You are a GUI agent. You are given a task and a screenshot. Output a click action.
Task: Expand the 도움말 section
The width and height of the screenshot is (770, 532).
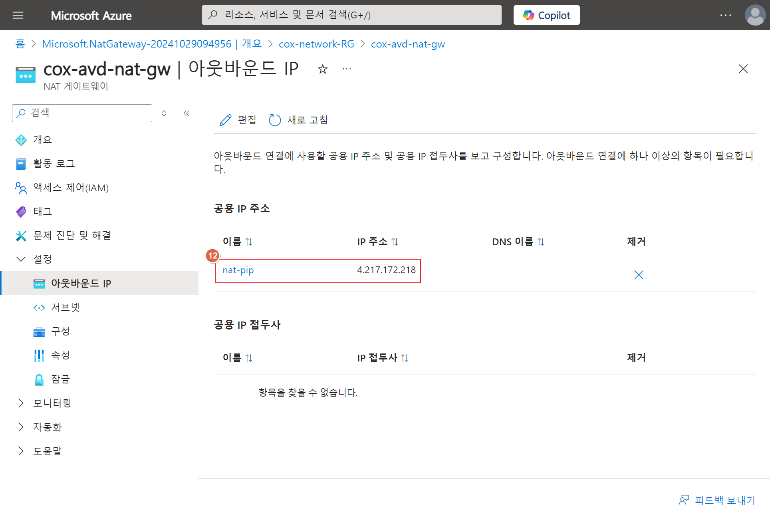click(x=21, y=451)
